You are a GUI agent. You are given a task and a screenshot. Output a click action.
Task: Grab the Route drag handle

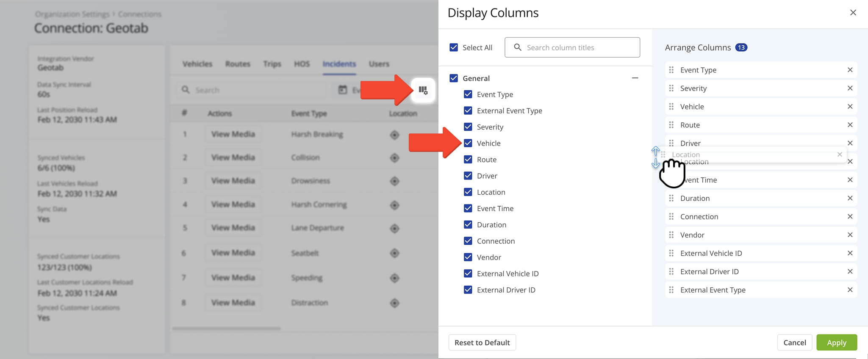(671, 125)
